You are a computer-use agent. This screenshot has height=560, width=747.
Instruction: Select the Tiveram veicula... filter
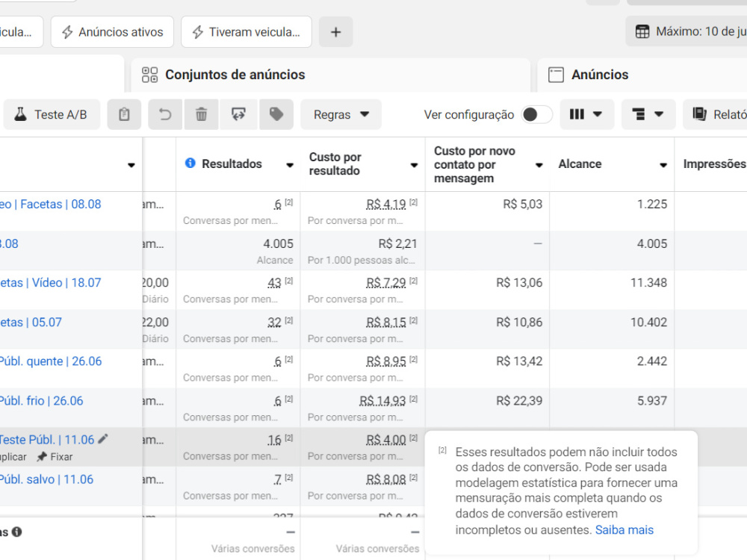coord(247,32)
